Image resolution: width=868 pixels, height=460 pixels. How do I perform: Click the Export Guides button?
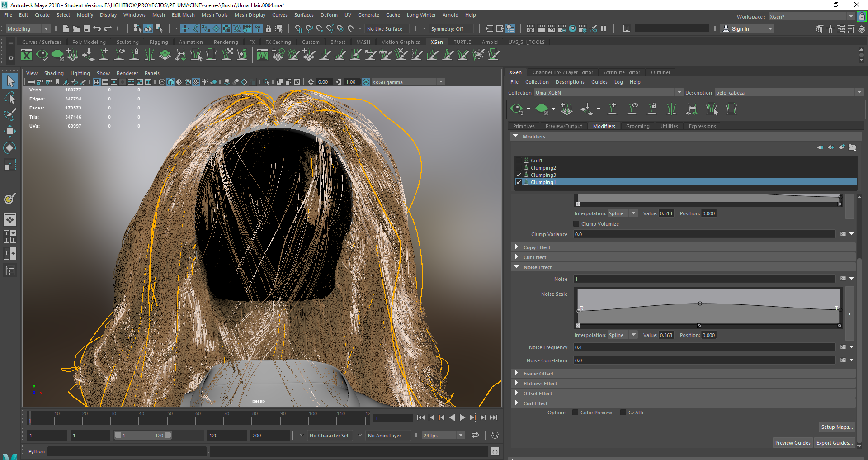click(835, 443)
